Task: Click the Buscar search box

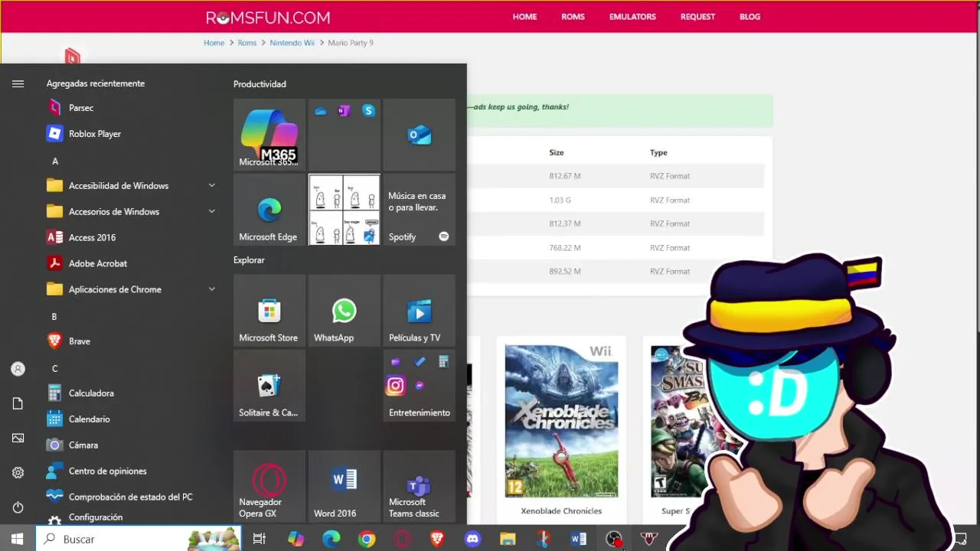Action: click(x=139, y=540)
